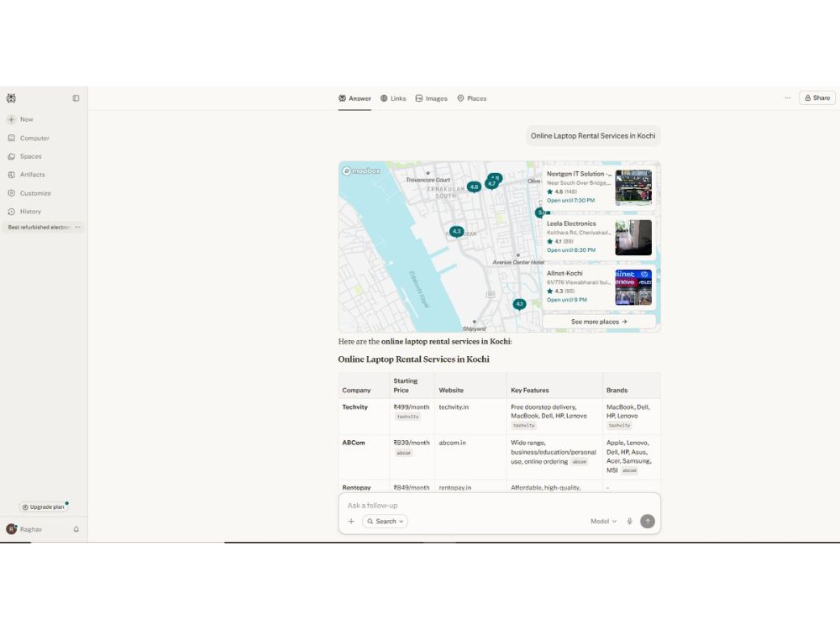This screenshot has width=840, height=630.
Task: Click the Ask a follow-up input field
Action: [499, 505]
